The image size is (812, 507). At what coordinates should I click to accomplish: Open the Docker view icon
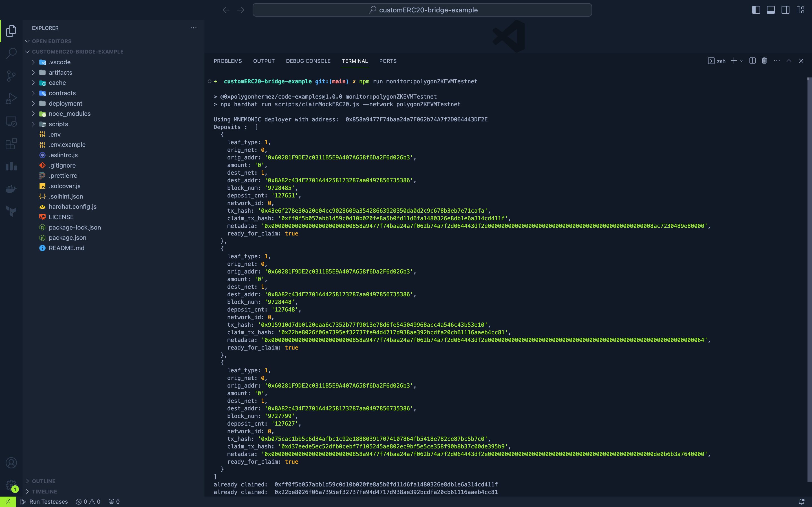coord(11,189)
